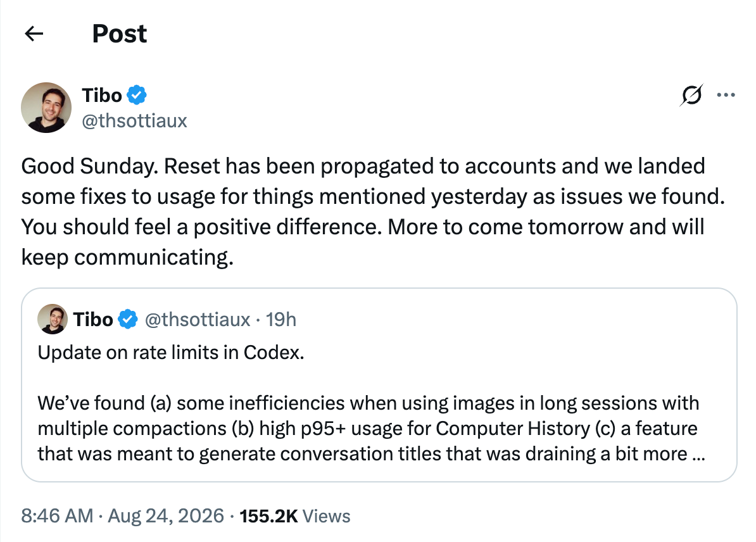756x542 pixels.
Task: Expand truncated quoted text at the ellipsis
Action: (698, 454)
